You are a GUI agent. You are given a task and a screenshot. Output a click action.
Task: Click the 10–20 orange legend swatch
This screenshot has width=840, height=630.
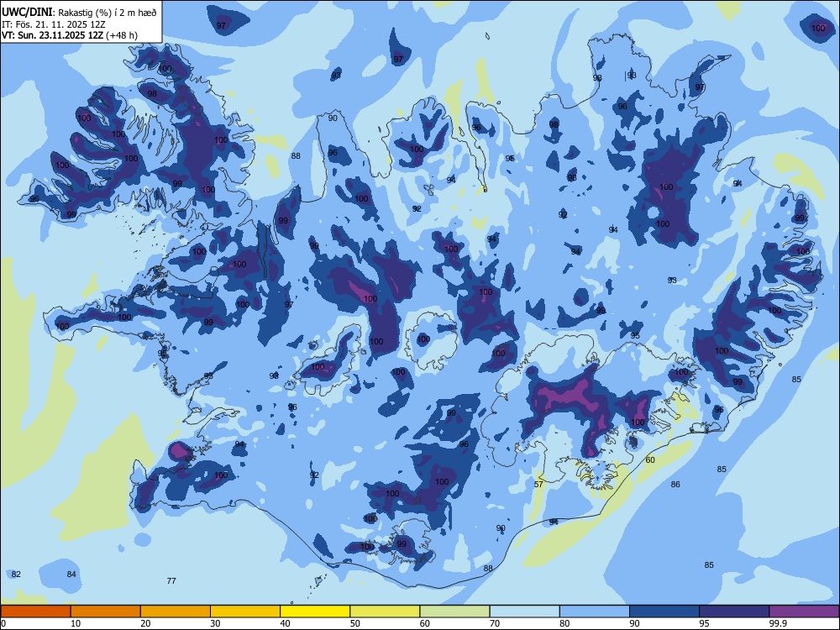[106, 612]
